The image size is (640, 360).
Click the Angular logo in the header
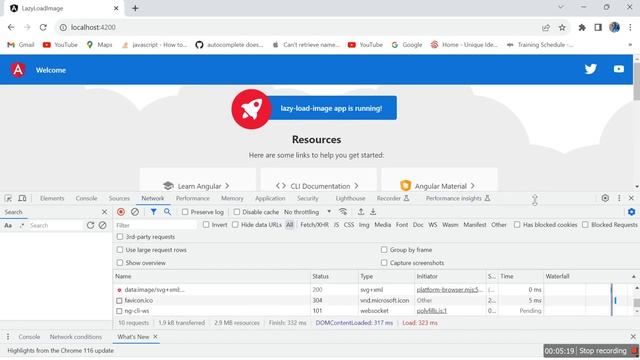(x=18, y=70)
